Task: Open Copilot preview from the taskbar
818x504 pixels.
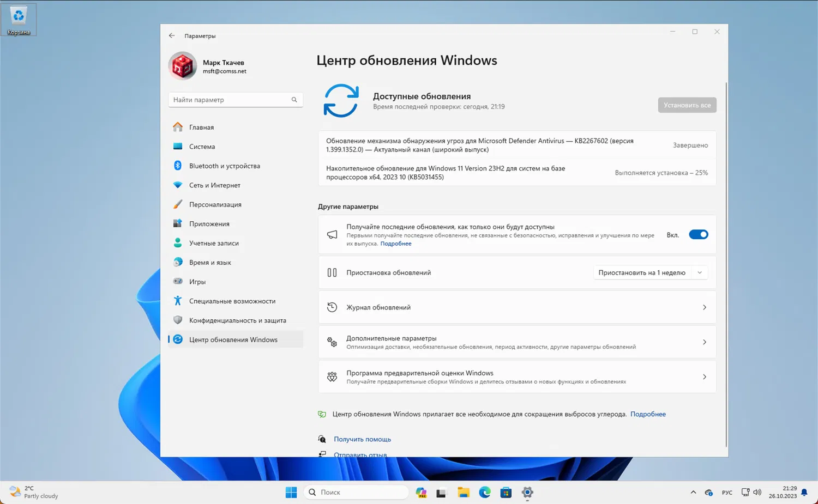Action: [421, 493]
